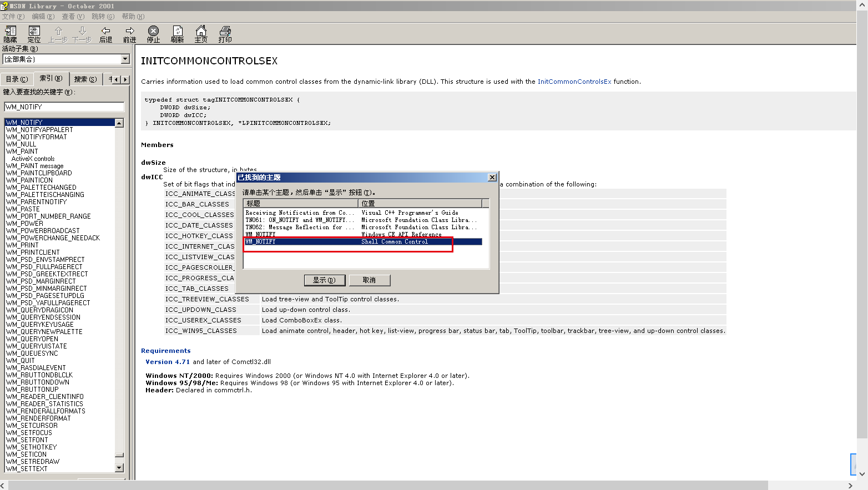Click the MSDN Library title bar icon

coord(4,6)
